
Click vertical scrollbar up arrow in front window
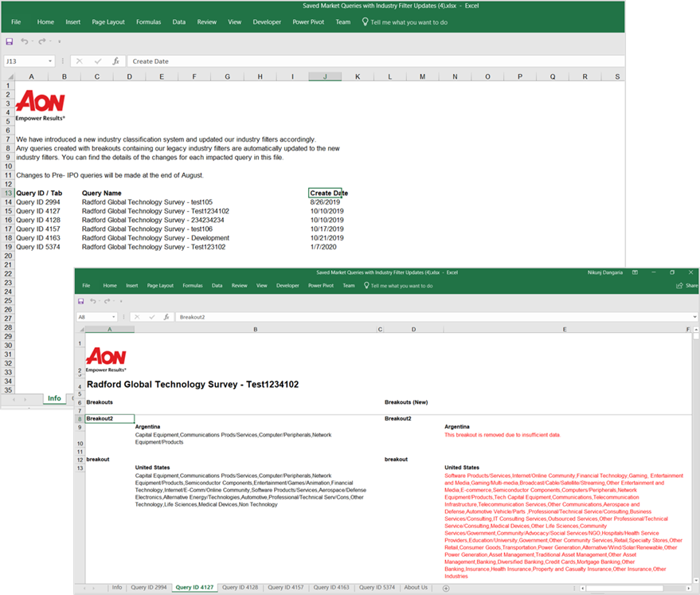pyautogui.click(x=696, y=330)
